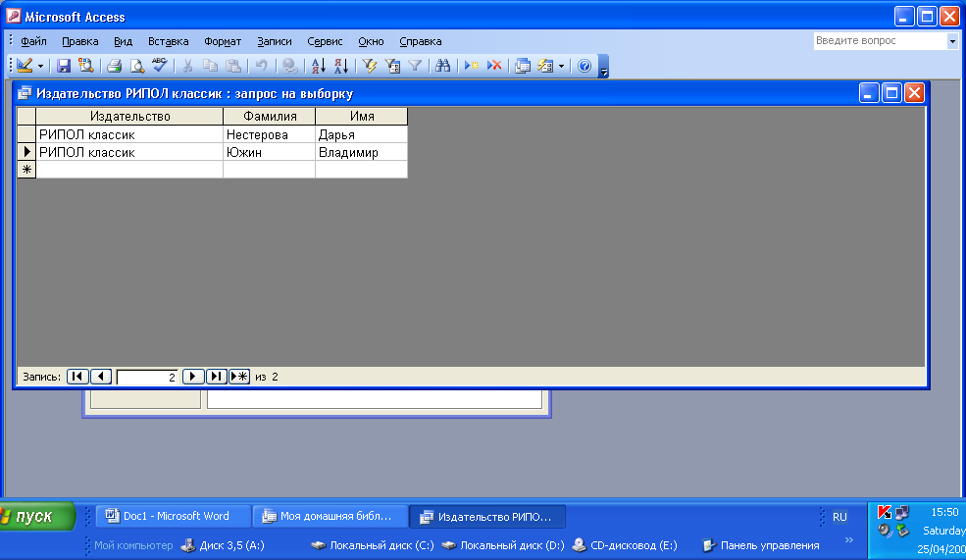The image size is (966, 560).
Task: Switch to Design view using the View icon
Action: point(25,66)
